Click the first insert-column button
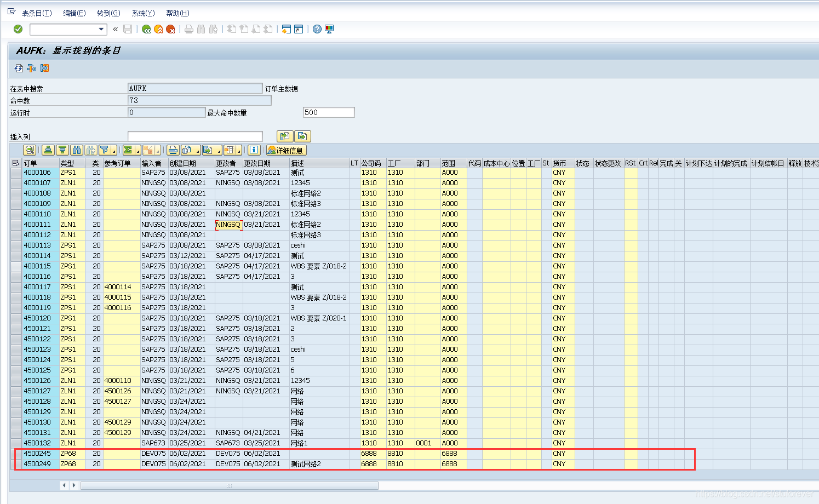 click(285, 136)
